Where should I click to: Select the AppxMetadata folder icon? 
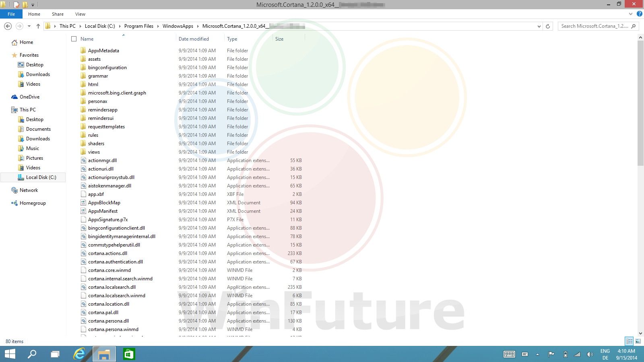point(83,51)
